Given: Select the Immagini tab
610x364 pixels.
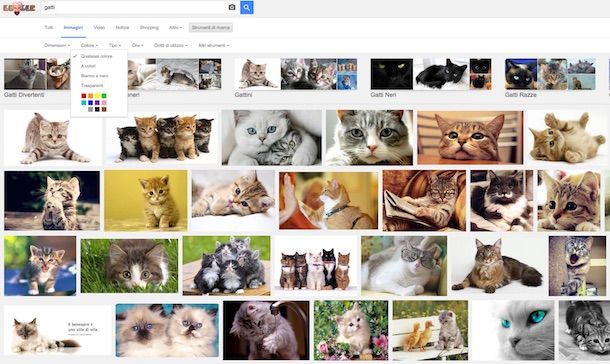Looking at the screenshot, I should click(73, 28).
